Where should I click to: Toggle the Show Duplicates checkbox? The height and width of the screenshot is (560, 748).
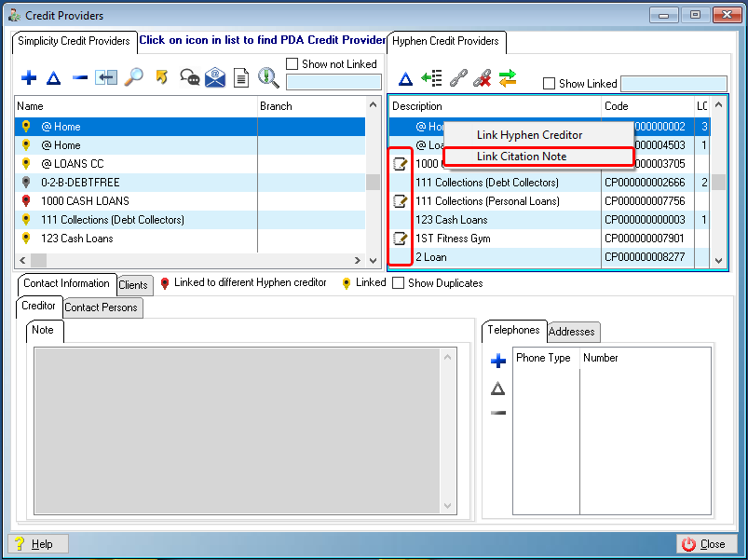(399, 283)
